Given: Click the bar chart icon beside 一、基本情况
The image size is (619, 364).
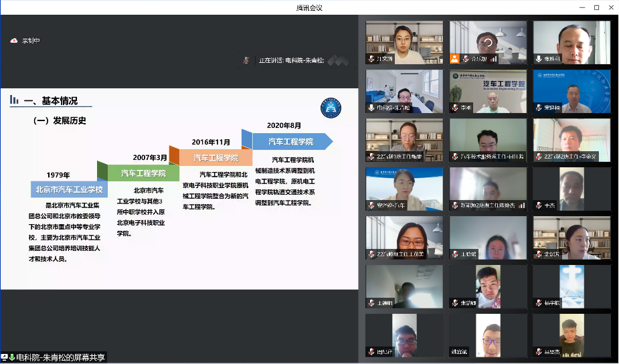Looking at the screenshot, I should pyautogui.click(x=14, y=100).
